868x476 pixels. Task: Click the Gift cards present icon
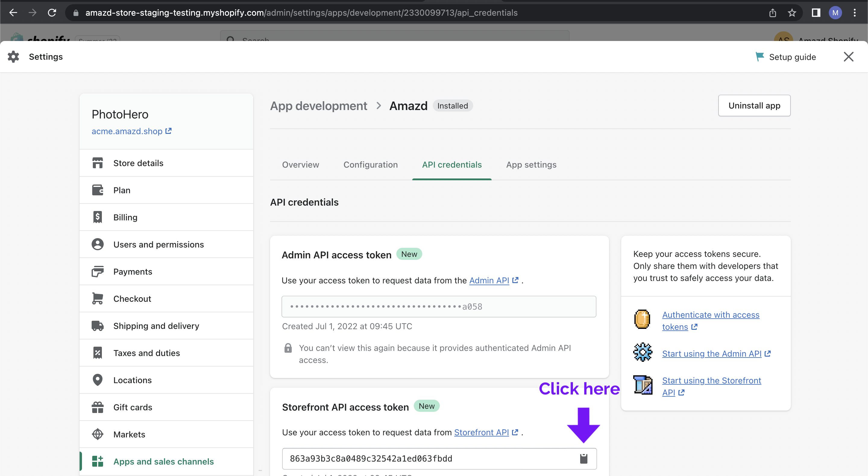97,407
